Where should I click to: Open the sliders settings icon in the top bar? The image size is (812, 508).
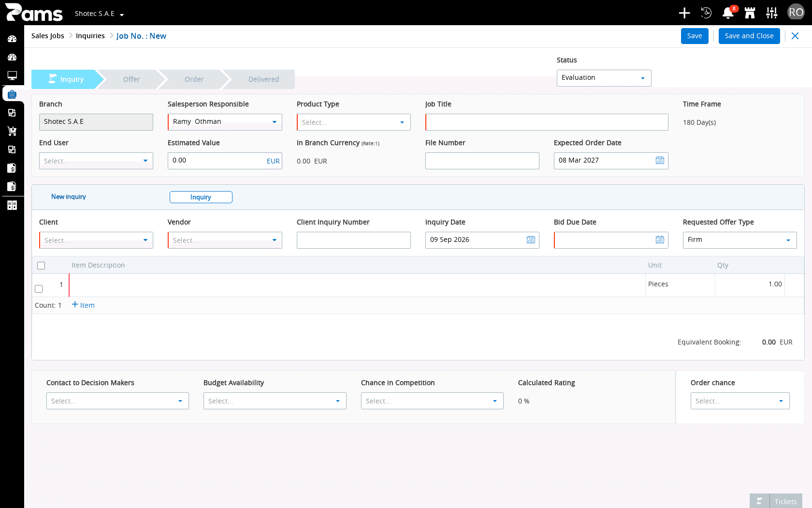coord(772,13)
